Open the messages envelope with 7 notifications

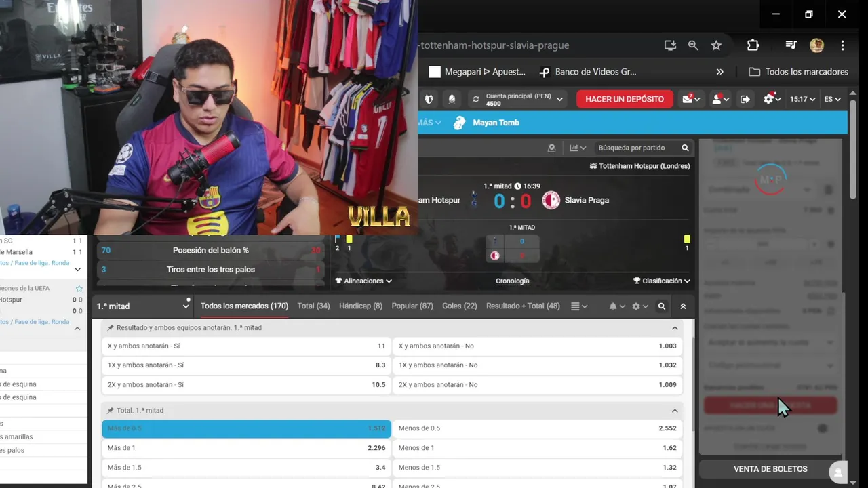[x=691, y=99]
